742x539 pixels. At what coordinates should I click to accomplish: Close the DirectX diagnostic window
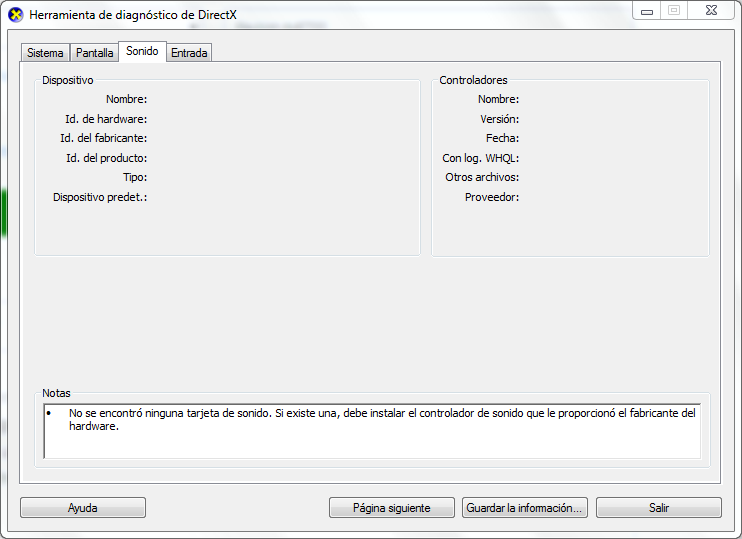[711, 11]
